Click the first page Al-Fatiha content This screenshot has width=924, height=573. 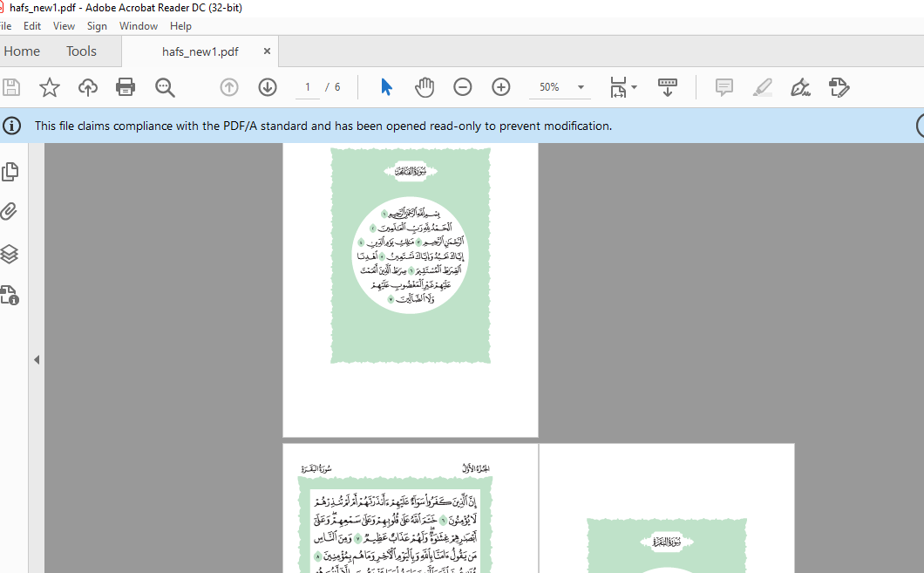point(411,256)
